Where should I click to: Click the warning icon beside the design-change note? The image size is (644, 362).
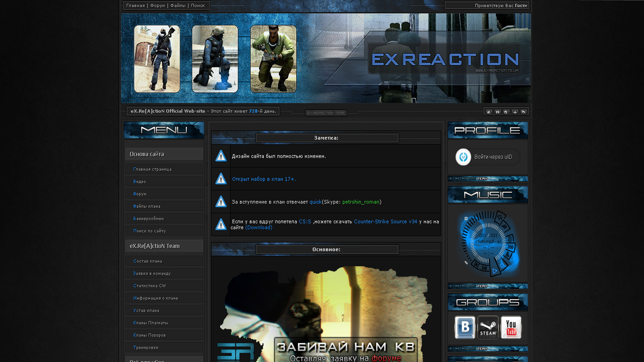221,156
